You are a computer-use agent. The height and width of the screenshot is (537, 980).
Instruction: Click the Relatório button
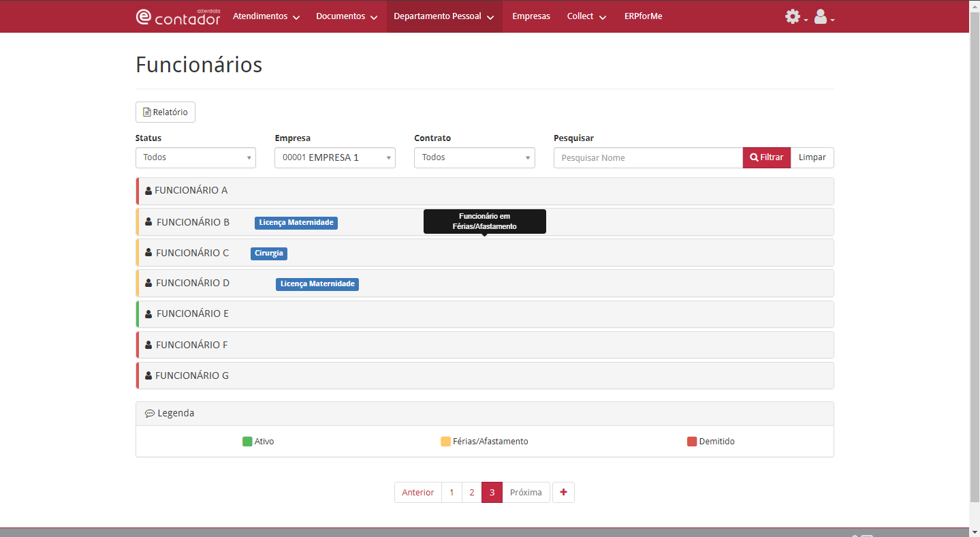[x=165, y=112]
